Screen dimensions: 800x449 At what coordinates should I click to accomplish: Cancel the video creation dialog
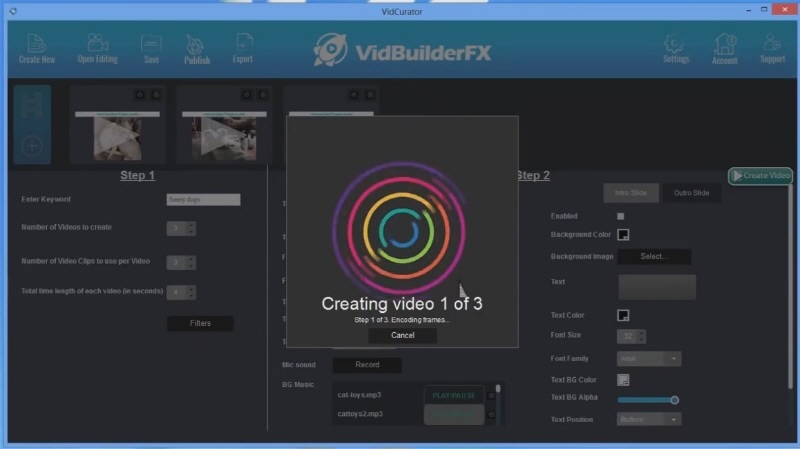pos(403,335)
